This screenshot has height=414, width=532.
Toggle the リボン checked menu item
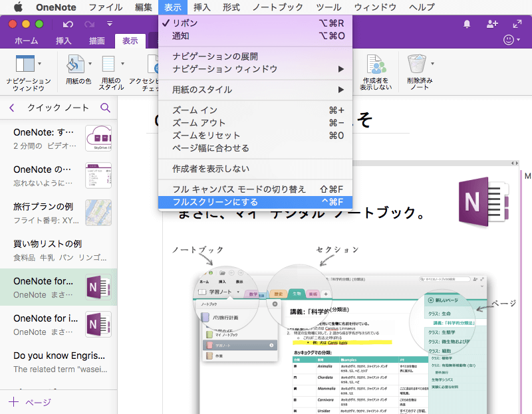[x=255, y=23]
